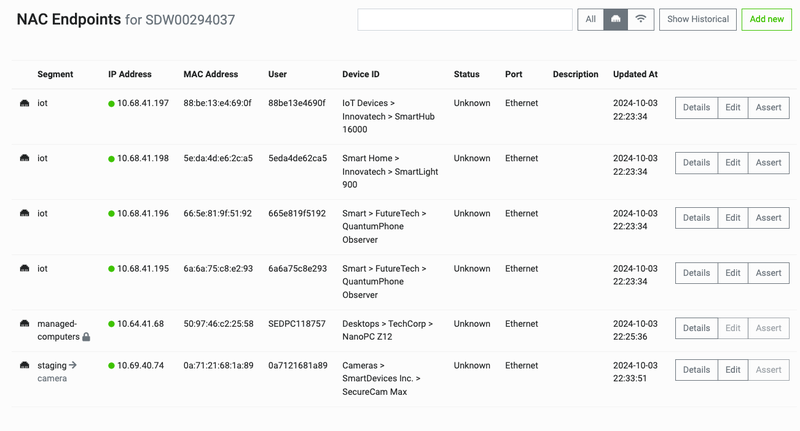Image resolution: width=800 pixels, height=431 pixels.
Task: Open Details for endpoint 10.68.41.197
Action: click(x=696, y=108)
